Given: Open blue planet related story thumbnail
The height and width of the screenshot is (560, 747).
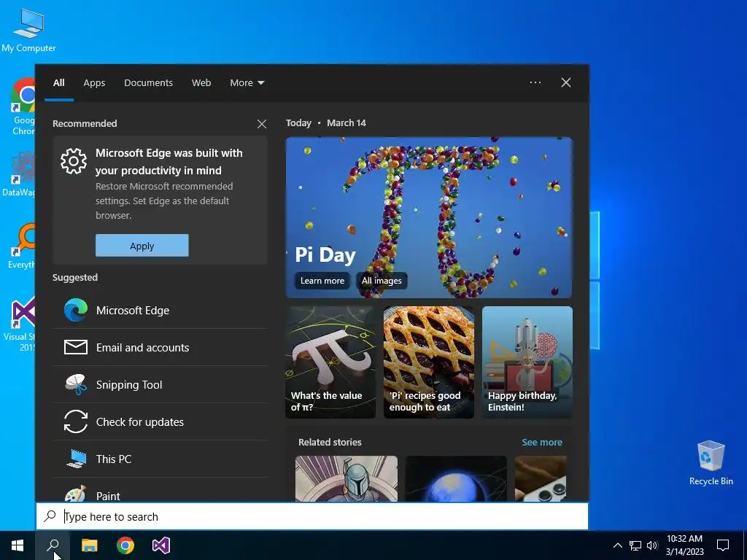Looking at the screenshot, I should coord(456,478).
